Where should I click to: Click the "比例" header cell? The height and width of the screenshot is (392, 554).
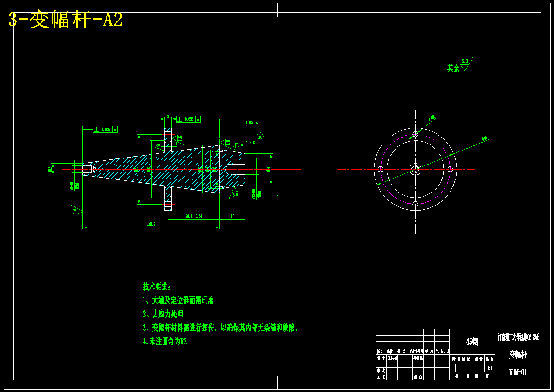click(490, 359)
